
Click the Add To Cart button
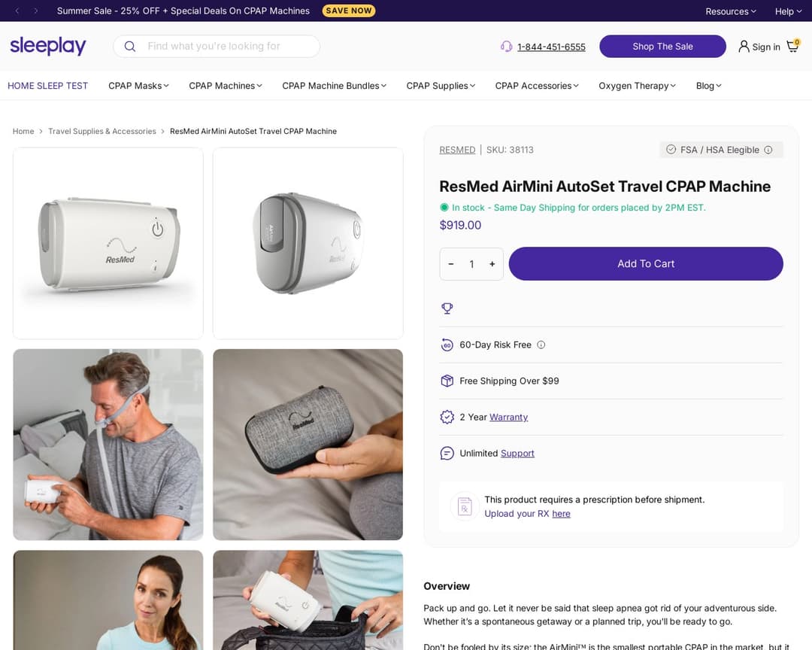click(645, 263)
